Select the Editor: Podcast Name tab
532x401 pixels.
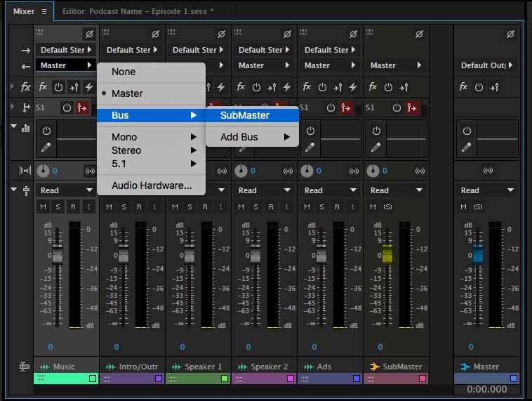click(x=138, y=11)
